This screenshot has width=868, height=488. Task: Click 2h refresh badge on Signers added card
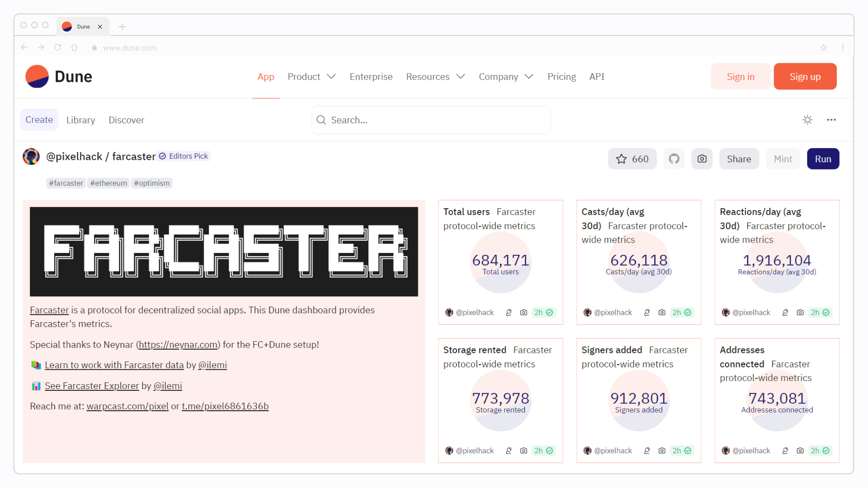[682, 450]
